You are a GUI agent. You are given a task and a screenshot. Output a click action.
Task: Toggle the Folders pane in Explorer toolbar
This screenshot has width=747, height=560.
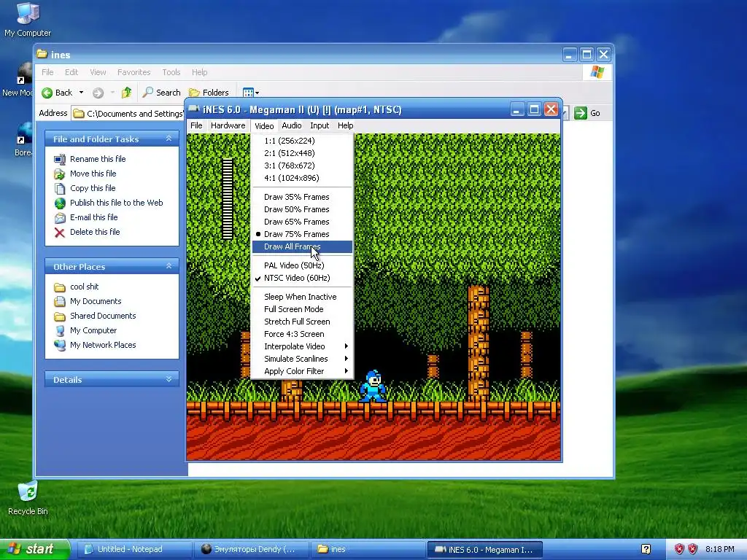[209, 93]
